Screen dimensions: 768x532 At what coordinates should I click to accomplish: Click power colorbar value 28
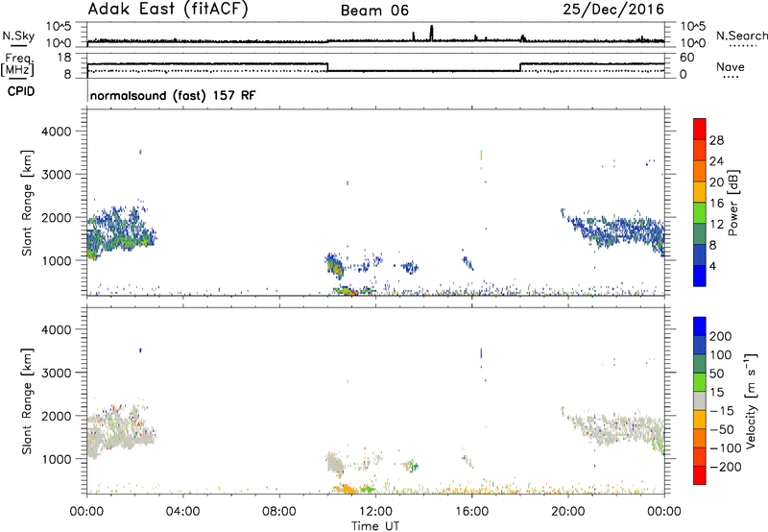click(716, 140)
